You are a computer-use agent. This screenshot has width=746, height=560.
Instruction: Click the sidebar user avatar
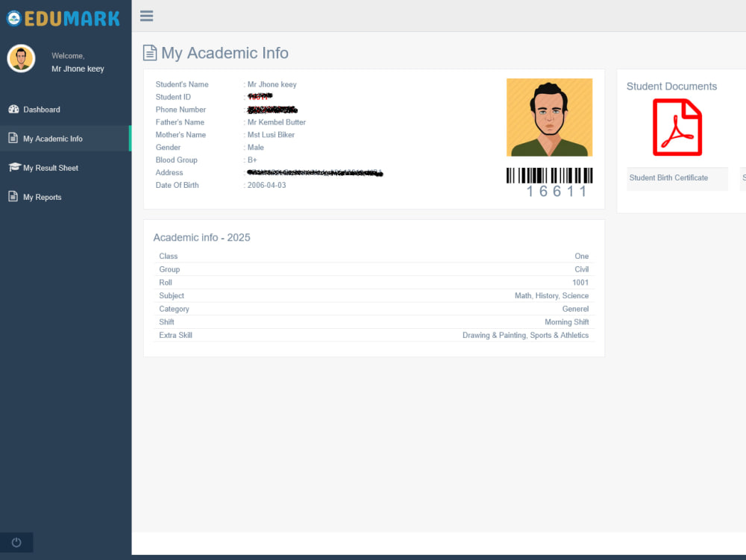pyautogui.click(x=21, y=58)
